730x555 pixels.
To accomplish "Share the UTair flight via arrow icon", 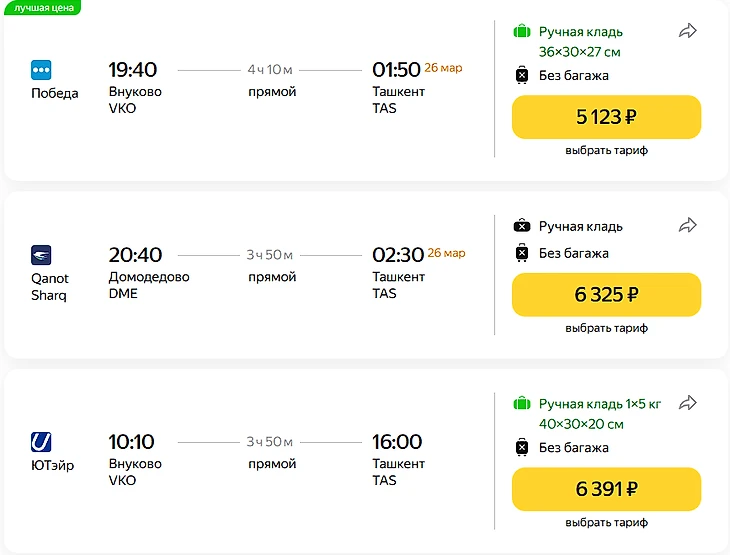I will pos(688,403).
